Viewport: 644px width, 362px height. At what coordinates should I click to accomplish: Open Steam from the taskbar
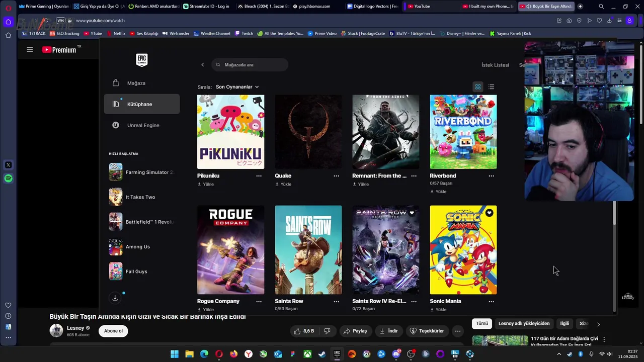coord(322,354)
